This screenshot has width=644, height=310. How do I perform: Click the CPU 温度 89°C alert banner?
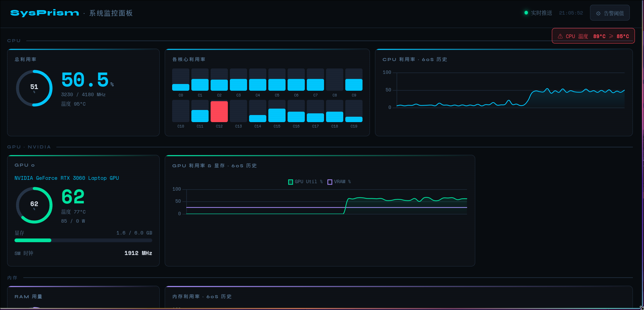click(593, 36)
